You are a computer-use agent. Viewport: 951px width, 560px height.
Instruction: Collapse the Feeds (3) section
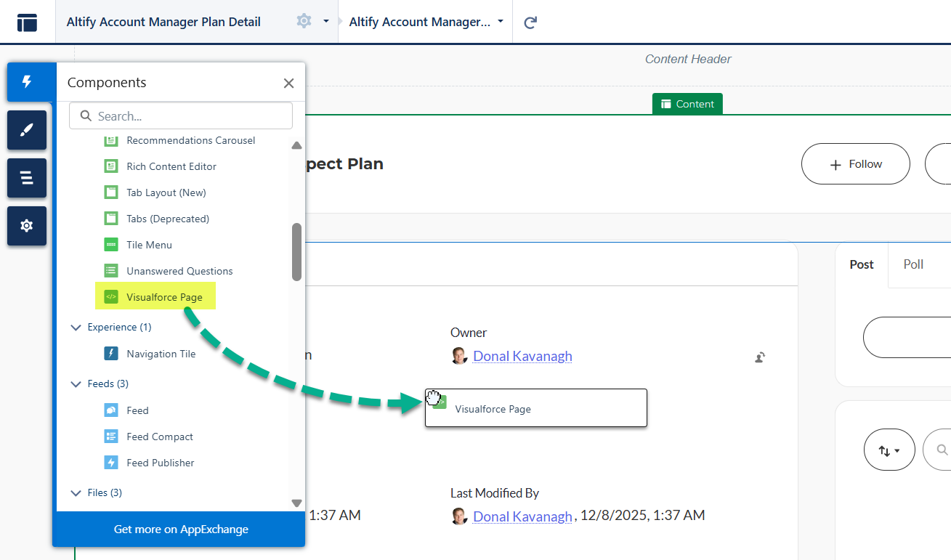click(x=76, y=384)
